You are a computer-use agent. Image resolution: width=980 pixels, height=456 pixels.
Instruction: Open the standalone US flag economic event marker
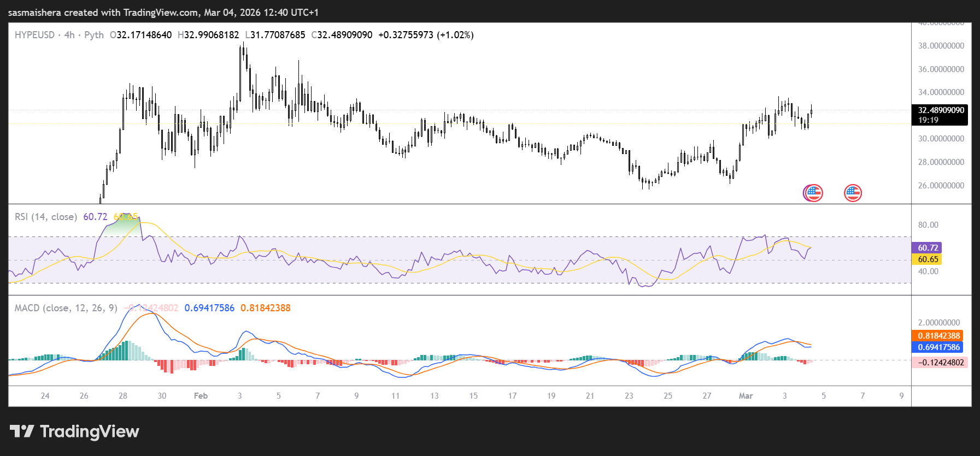[853, 193]
